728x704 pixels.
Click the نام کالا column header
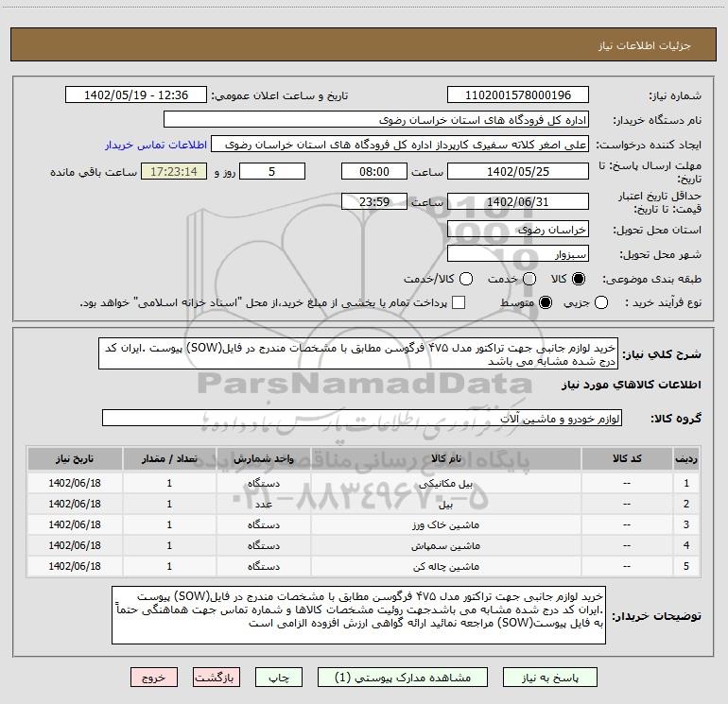tap(445, 458)
